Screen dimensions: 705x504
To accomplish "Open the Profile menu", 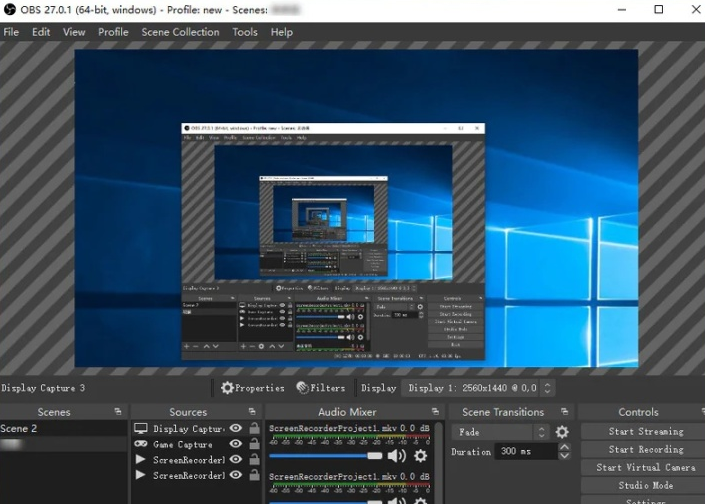I will (113, 32).
